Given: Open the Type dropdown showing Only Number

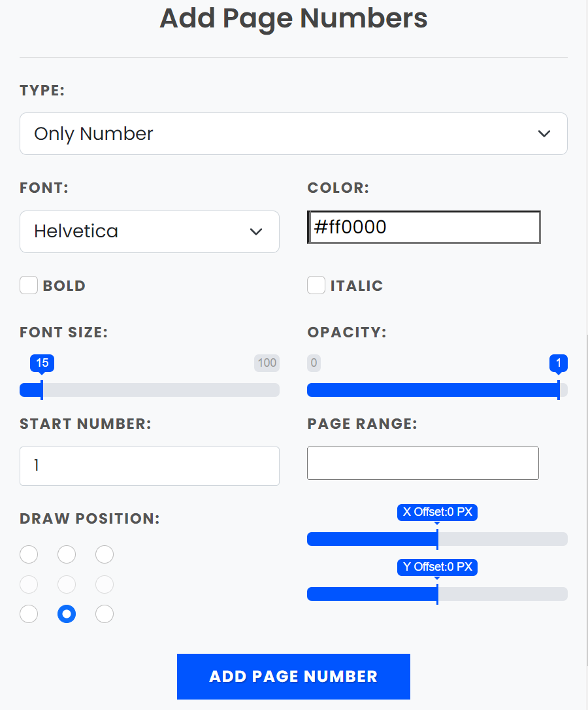Looking at the screenshot, I should pos(293,133).
